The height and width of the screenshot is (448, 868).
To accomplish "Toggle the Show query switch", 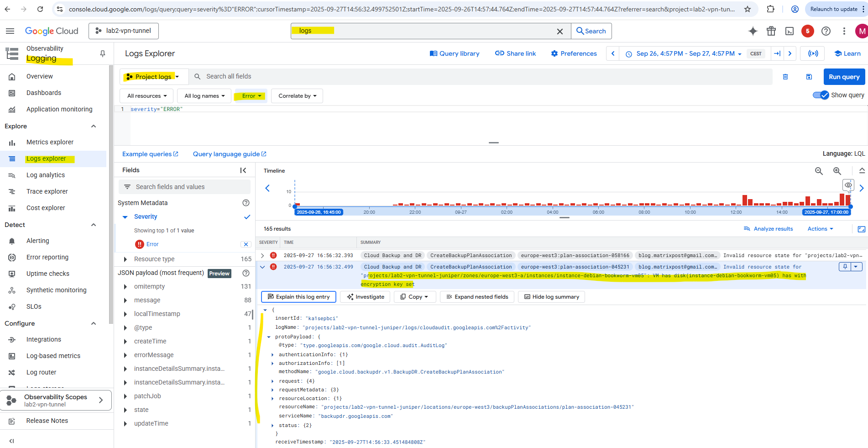I will pos(821,95).
